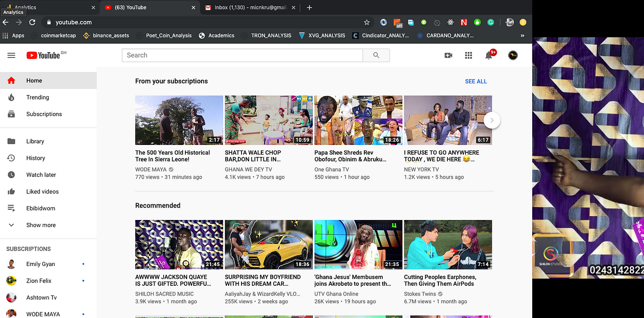Click the Zion Felix channel avatar

(x=11, y=281)
